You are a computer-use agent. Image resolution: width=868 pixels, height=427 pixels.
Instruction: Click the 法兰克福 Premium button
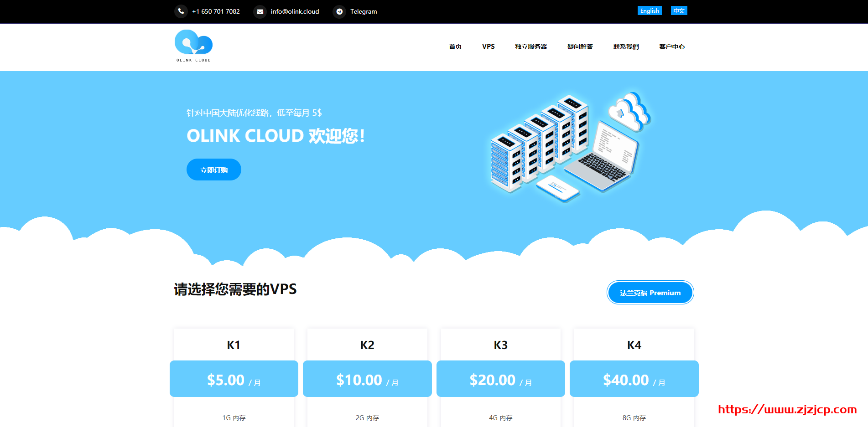coord(650,292)
